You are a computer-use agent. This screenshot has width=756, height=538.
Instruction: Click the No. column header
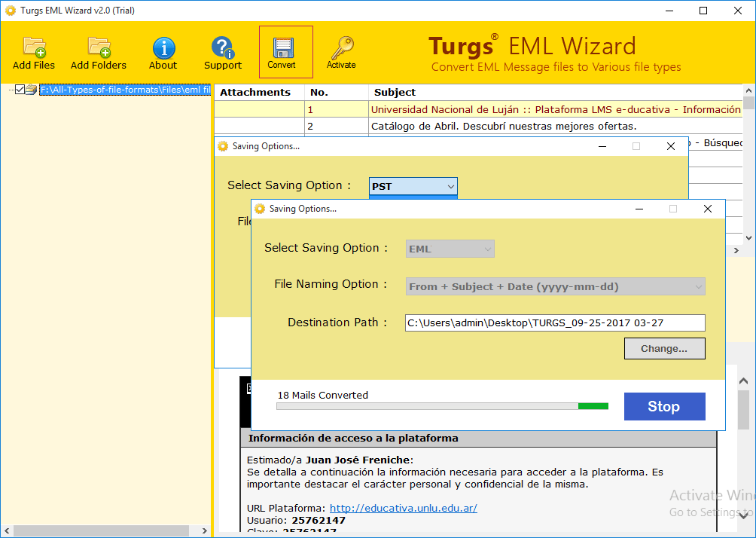coord(337,92)
